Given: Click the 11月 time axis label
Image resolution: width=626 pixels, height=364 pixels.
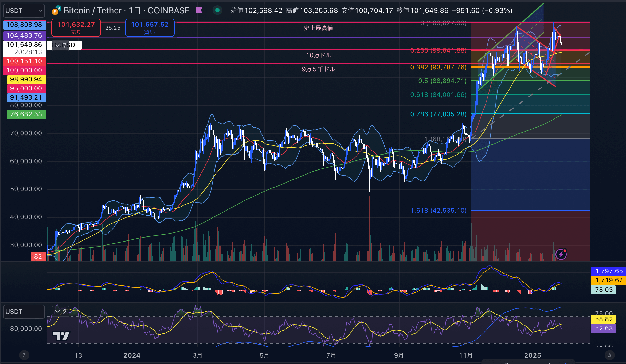Looking at the screenshot, I should pos(466,355).
